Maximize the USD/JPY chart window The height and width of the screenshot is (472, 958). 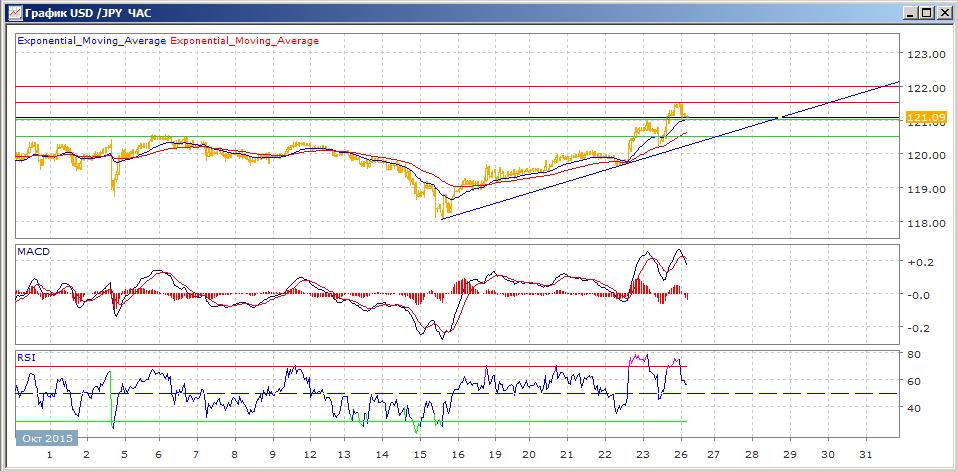(926, 12)
